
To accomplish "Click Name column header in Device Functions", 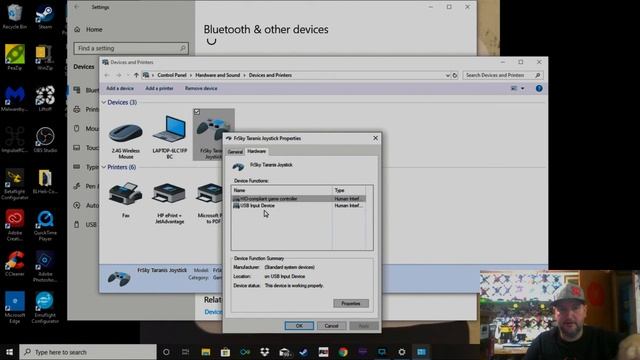I will (x=282, y=190).
